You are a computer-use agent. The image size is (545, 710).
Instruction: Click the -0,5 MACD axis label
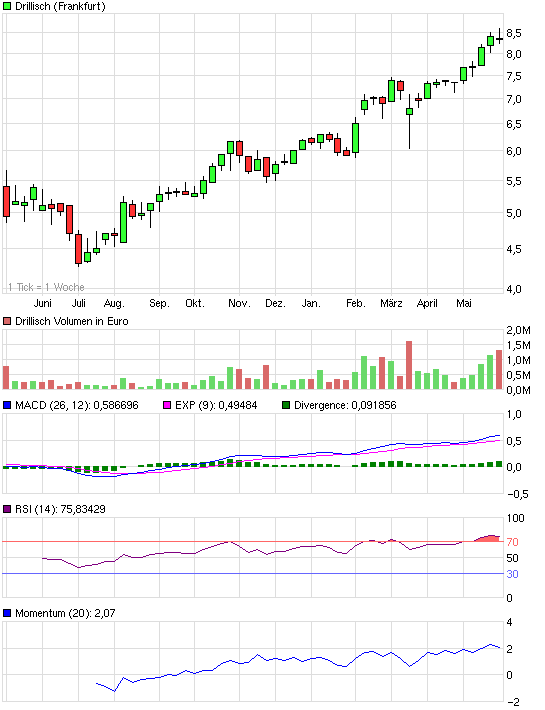(x=517, y=494)
